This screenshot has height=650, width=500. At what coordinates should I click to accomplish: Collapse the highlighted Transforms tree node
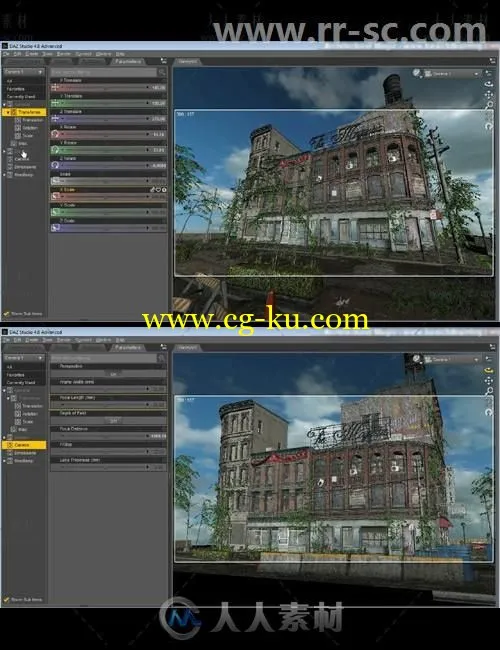[x=8, y=112]
